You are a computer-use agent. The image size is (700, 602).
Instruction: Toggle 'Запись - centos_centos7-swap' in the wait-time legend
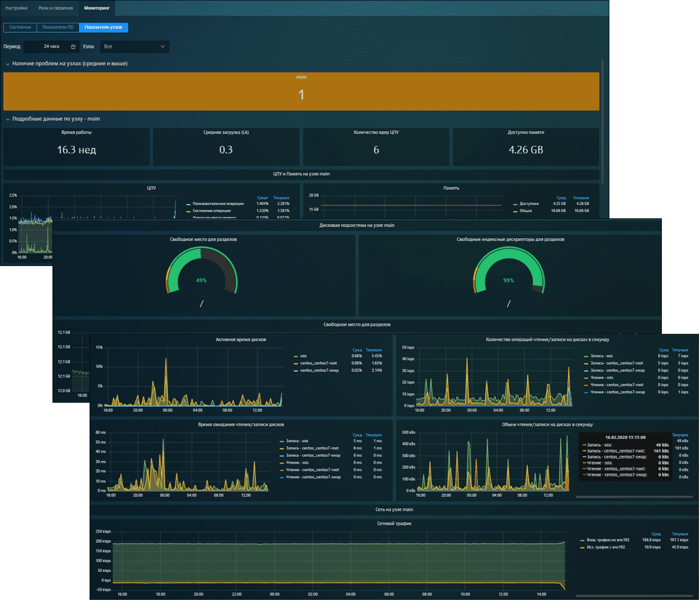(x=313, y=456)
